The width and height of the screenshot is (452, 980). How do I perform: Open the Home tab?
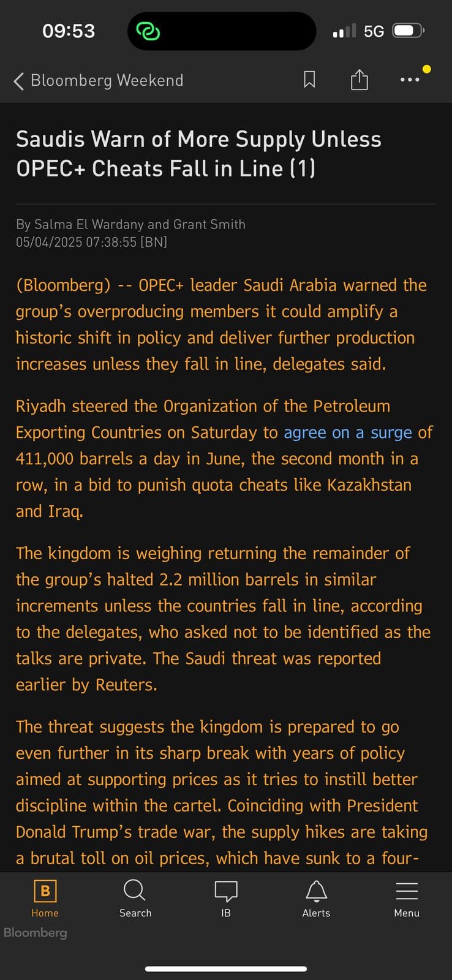pyautogui.click(x=45, y=899)
